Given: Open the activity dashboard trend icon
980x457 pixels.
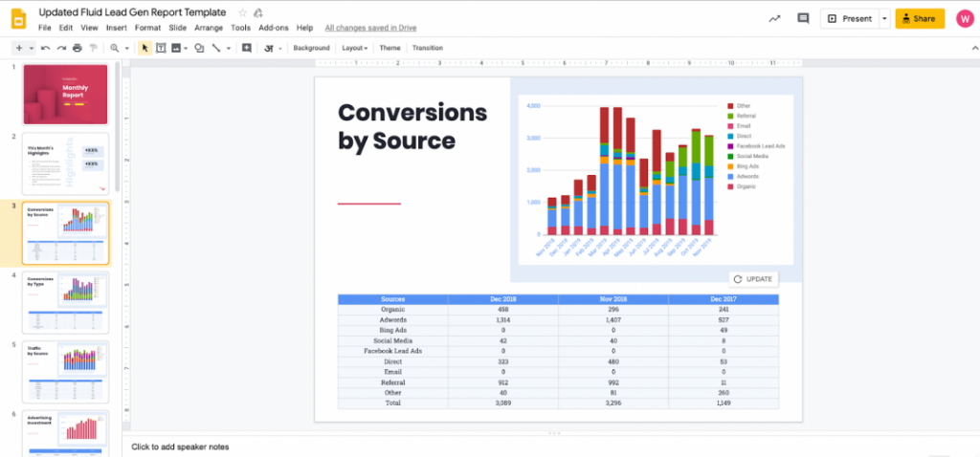Looking at the screenshot, I should pyautogui.click(x=773, y=18).
